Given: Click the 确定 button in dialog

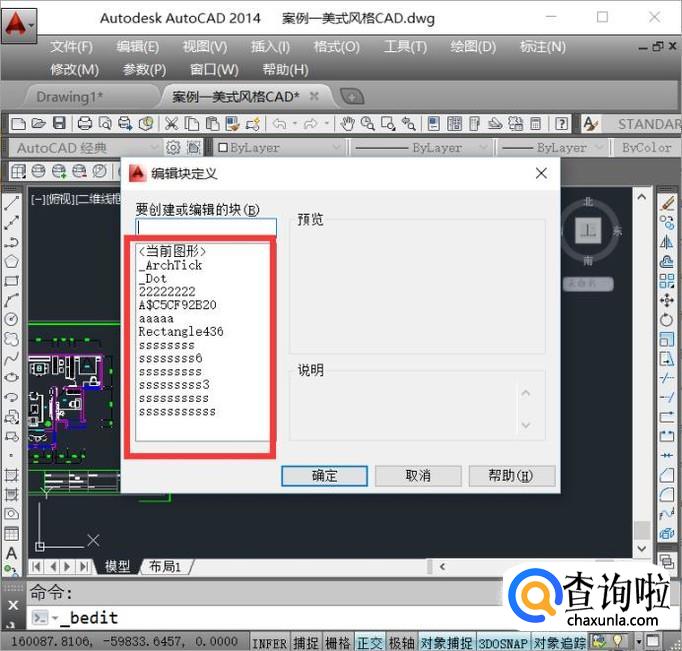Looking at the screenshot, I should pyautogui.click(x=324, y=476).
